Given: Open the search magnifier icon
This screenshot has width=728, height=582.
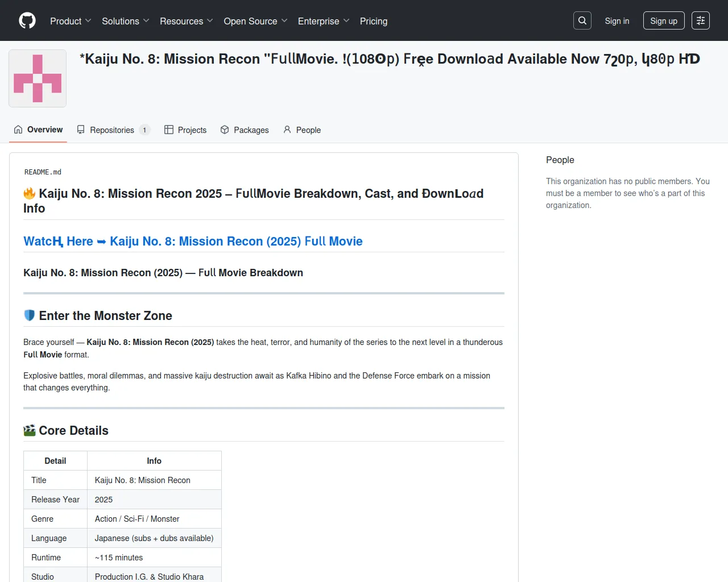Looking at the screenshot, I should point(582,20).
